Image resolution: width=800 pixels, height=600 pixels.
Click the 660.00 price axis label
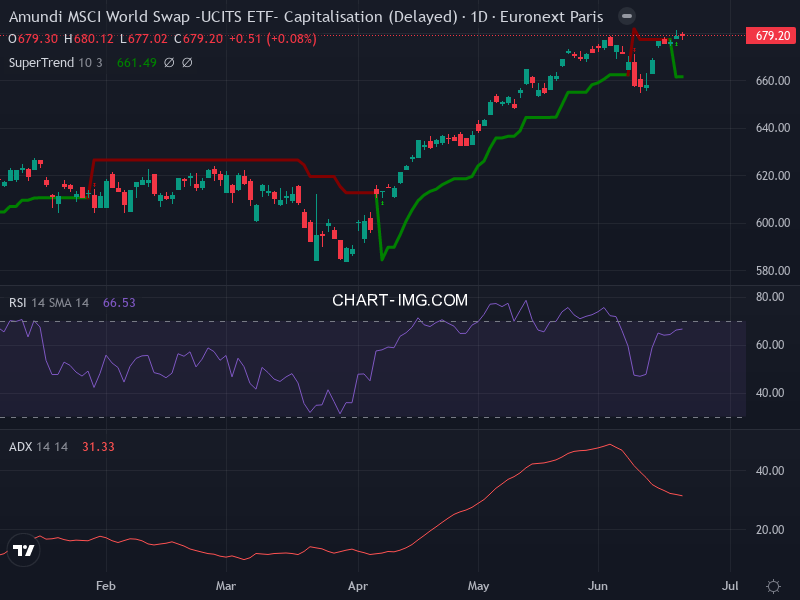click(x=772, y=81)
